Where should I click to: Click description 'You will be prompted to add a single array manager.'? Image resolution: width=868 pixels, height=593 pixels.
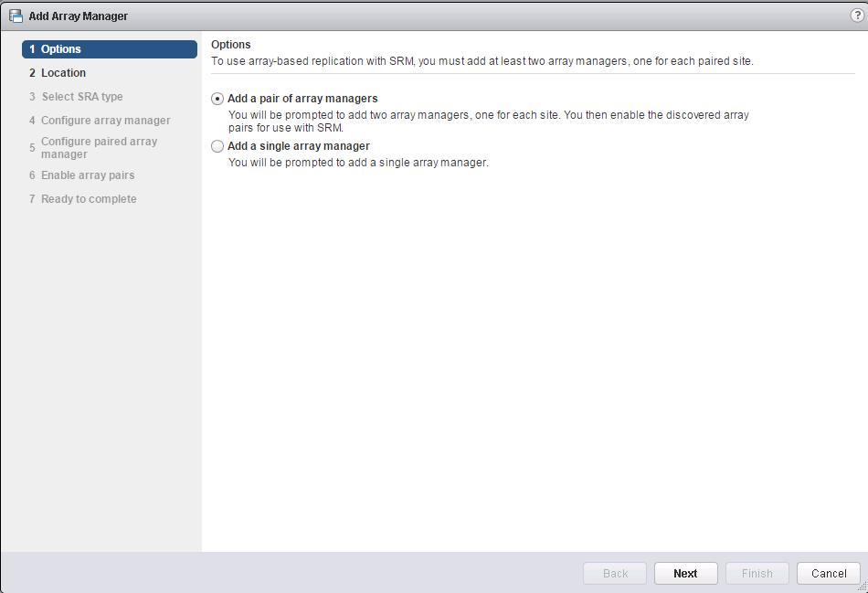click(x=358, y=163)
